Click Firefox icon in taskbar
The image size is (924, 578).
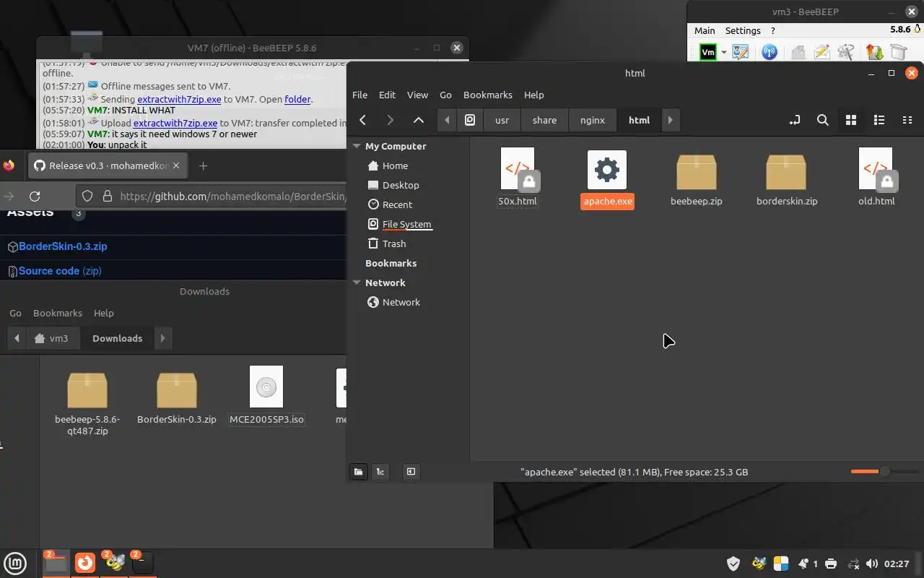[85, 562]
